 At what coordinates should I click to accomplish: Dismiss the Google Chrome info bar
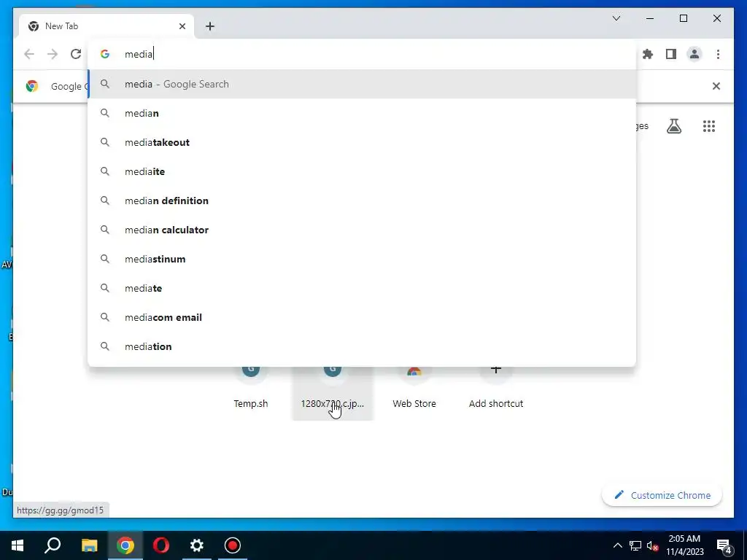(x=716, y=86)
